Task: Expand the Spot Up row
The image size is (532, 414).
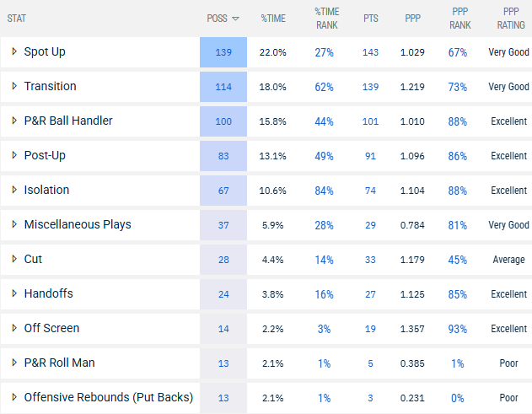Action: click(x=14, y=52)
